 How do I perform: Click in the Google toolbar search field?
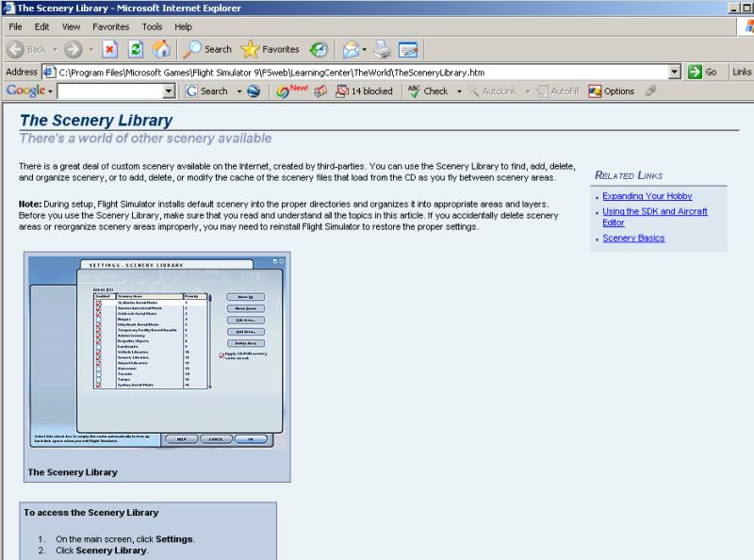click(110, 91)
